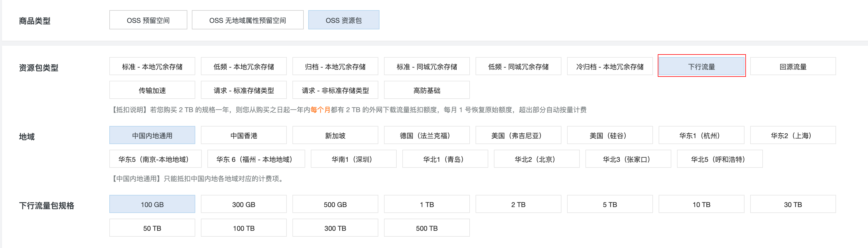868x248 pixels.
Task: Choose 标准 - 同城冗余存储 resource package
Action: 427,66
